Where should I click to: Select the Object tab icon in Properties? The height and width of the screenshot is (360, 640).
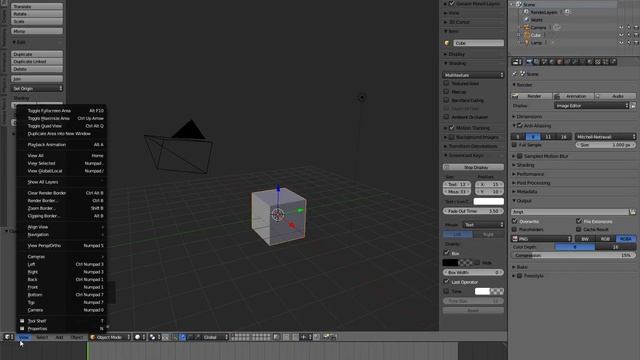pos(559,62)
